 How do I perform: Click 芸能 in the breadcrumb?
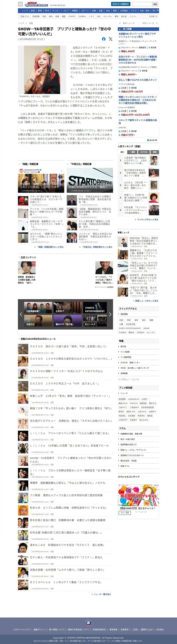31,23
